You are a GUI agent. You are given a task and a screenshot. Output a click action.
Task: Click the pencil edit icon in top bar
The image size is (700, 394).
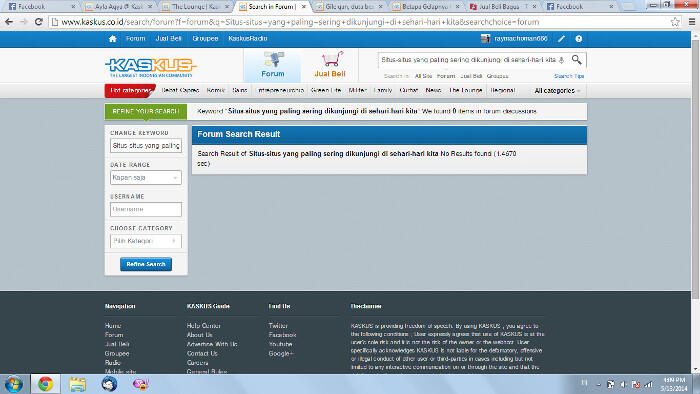click(x=561, y=39)
